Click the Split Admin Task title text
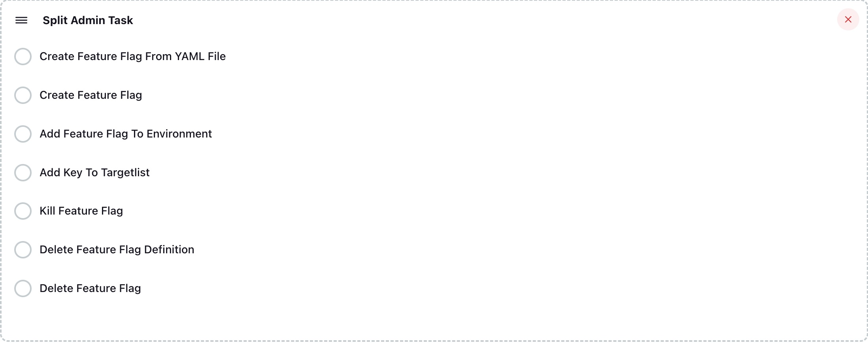The width and height of the screenshot is (868, 343). [x=88, y=20]
